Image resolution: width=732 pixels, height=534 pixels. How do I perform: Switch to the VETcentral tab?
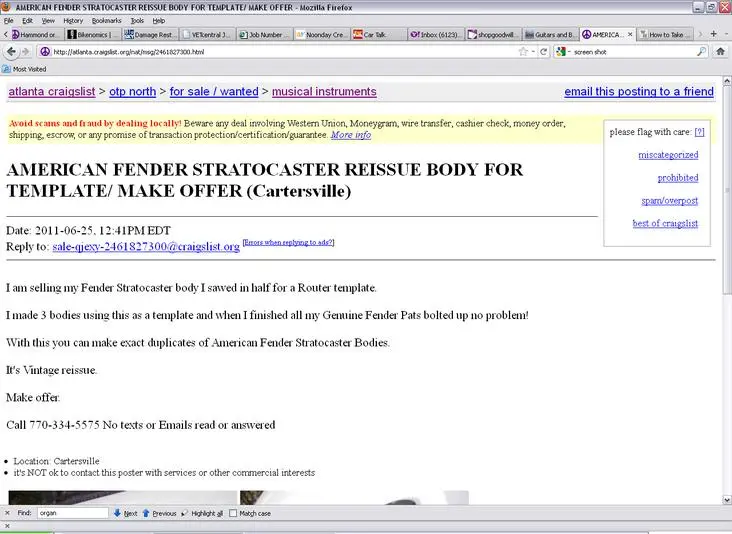pos(207,35)
